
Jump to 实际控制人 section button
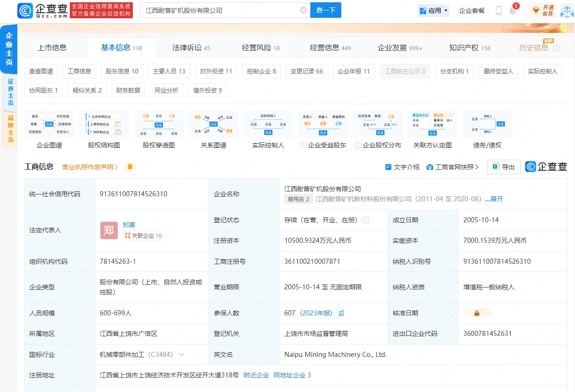click(543, 71)
